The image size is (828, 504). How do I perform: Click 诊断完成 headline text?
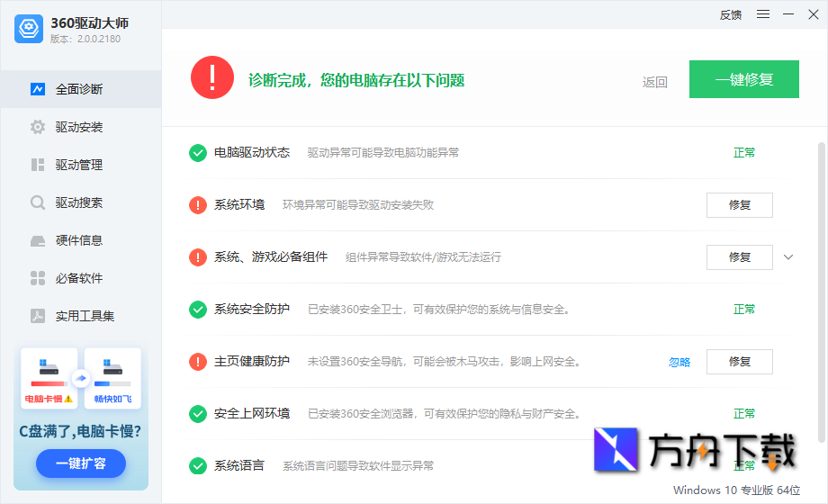click(356, 80)
